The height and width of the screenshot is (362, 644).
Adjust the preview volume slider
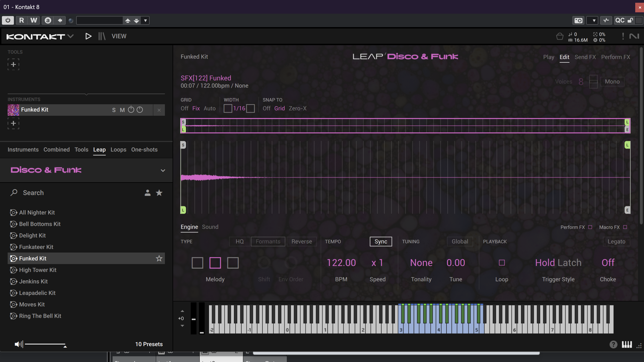(45, 344)
